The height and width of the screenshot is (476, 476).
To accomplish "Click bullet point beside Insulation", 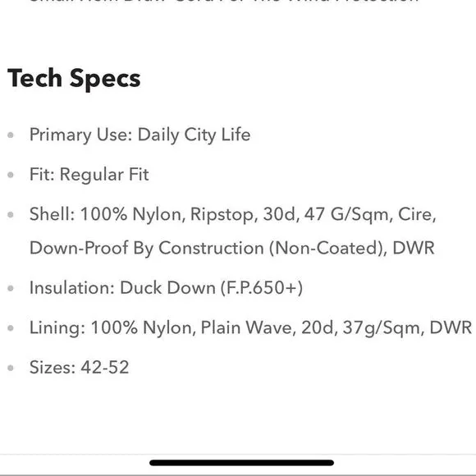I will pos(11,288).
